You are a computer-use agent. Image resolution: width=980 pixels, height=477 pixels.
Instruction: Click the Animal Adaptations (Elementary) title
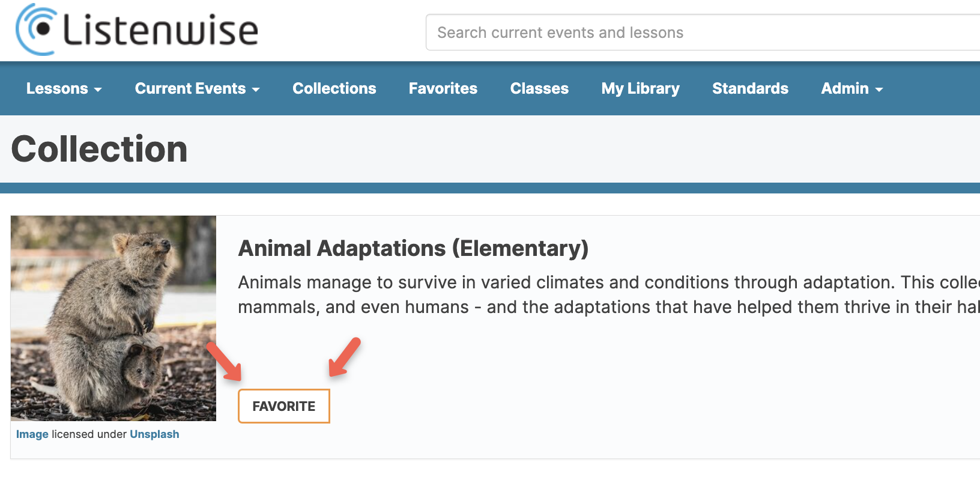pyautogui.click(x=413, y=248)
